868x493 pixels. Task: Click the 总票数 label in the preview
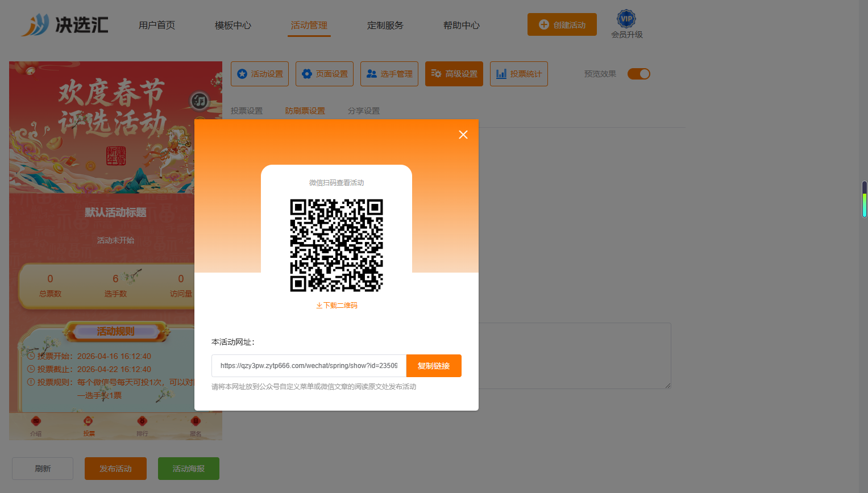[50, 294]
